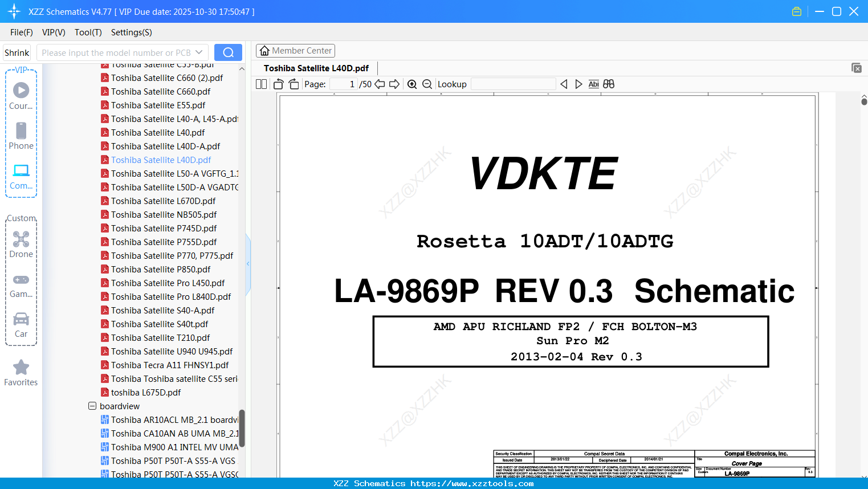Open Toshiba Satellite S40-A.pdf
Image resolution: width=868 pixels, height=489 pixels.
[162, 311]
